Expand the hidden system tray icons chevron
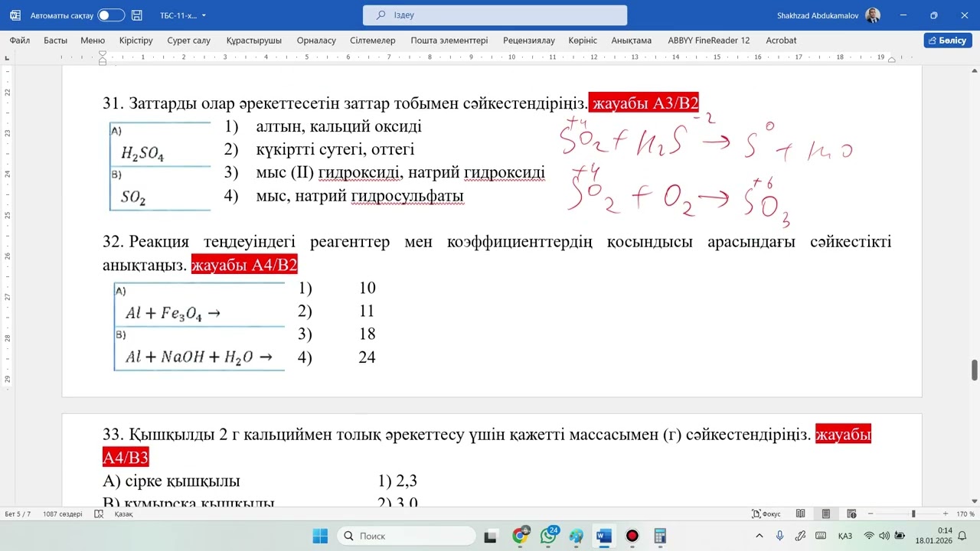This screenshot has width=980, height=551. click(759, 536)
